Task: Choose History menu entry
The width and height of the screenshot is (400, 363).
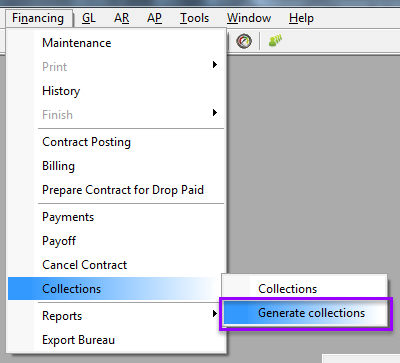Action: tap(116, 91)
